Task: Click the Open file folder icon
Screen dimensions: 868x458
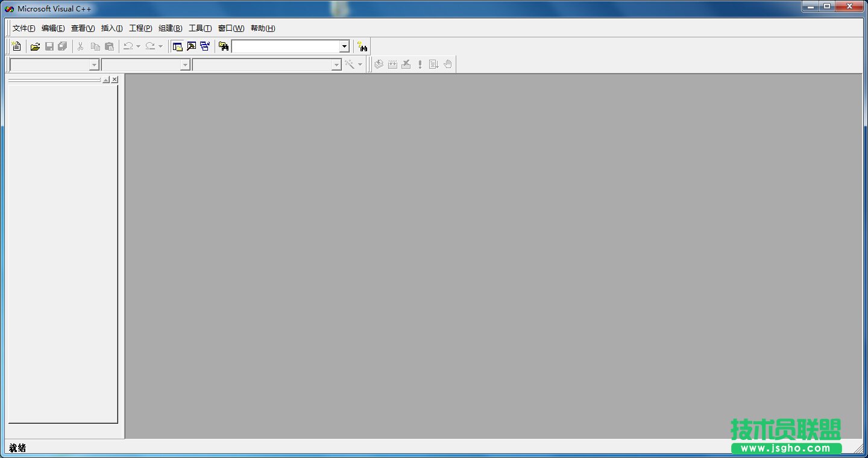Action: [36, 46]
